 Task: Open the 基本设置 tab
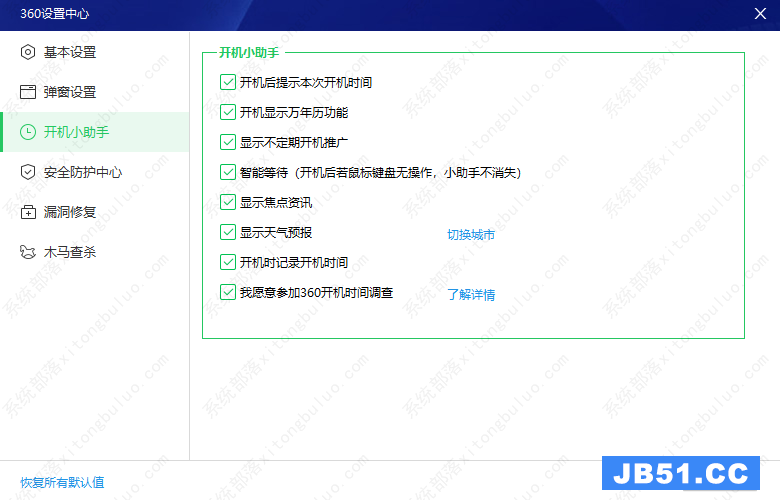tap(70, 52)
